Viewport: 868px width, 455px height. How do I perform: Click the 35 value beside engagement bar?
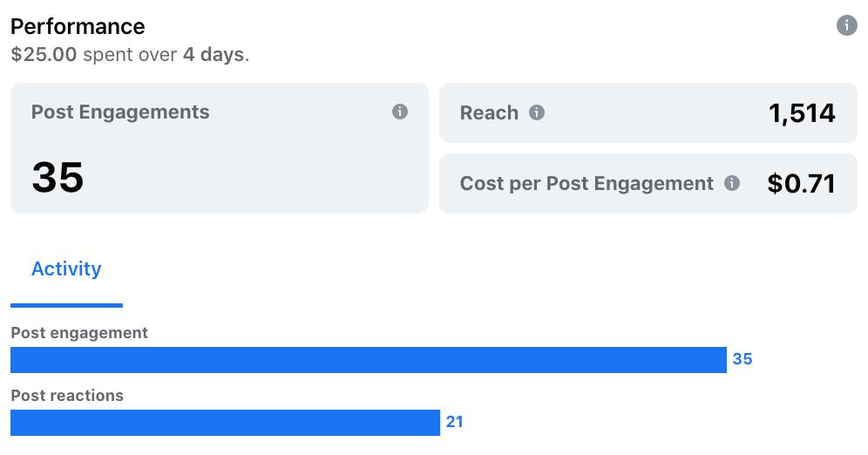[x=743, y=359]
